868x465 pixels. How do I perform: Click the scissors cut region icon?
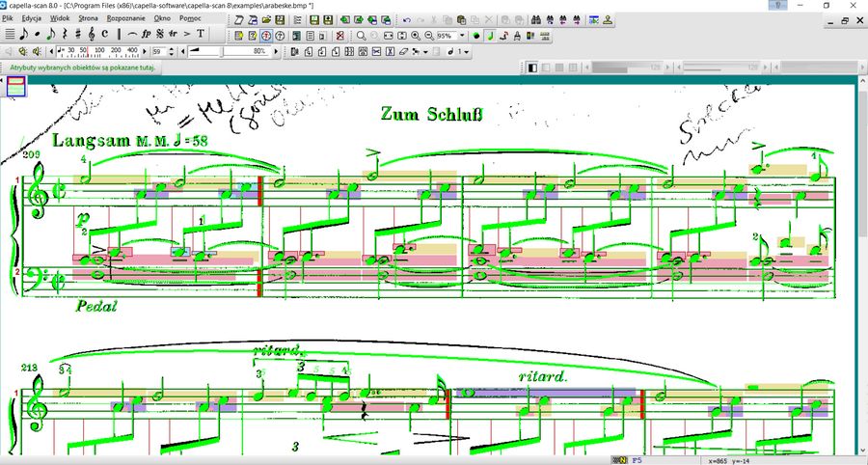click(x=376, y=52)
